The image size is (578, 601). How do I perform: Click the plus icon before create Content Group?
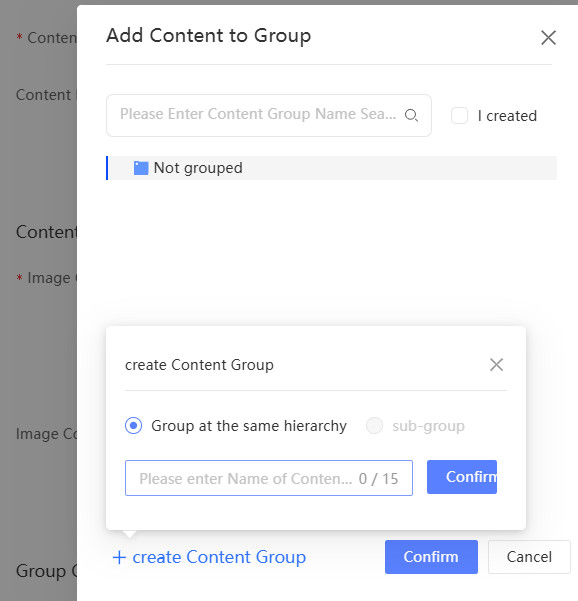coord(119,557)
